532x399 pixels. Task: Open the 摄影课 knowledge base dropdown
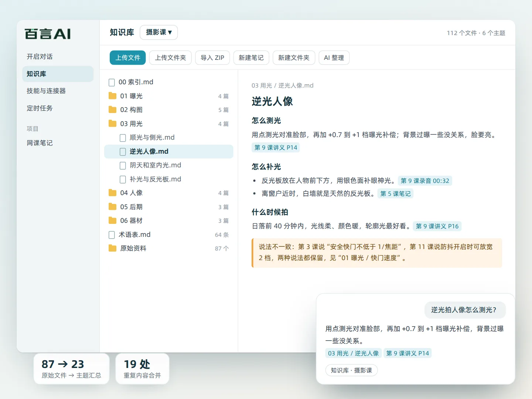click(159, 33)
